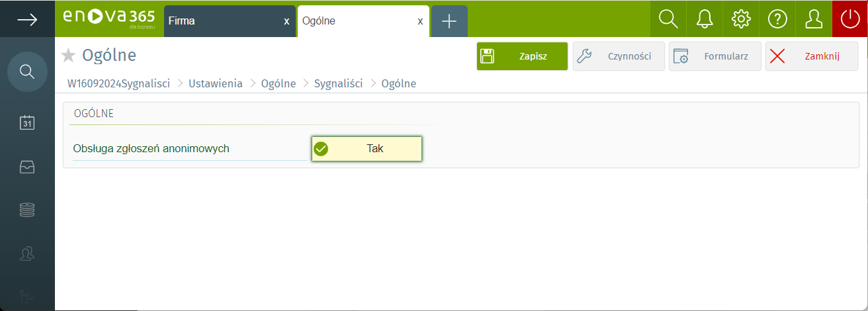This screenshot has width=868, height=311.
Task: Open the help question mark icon
Action: point(777,20)
